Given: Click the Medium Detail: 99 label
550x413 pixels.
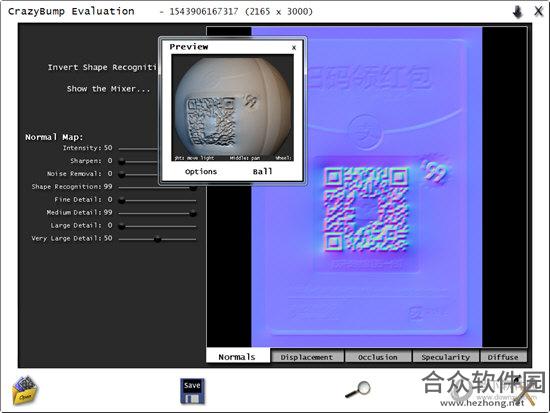Looking at the screenshot, I should coord(79,213).
